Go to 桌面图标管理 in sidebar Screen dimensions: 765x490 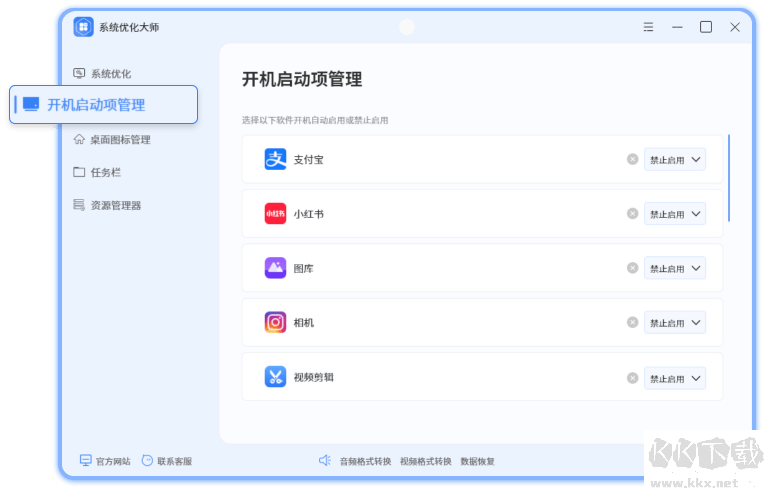(112, 140)
